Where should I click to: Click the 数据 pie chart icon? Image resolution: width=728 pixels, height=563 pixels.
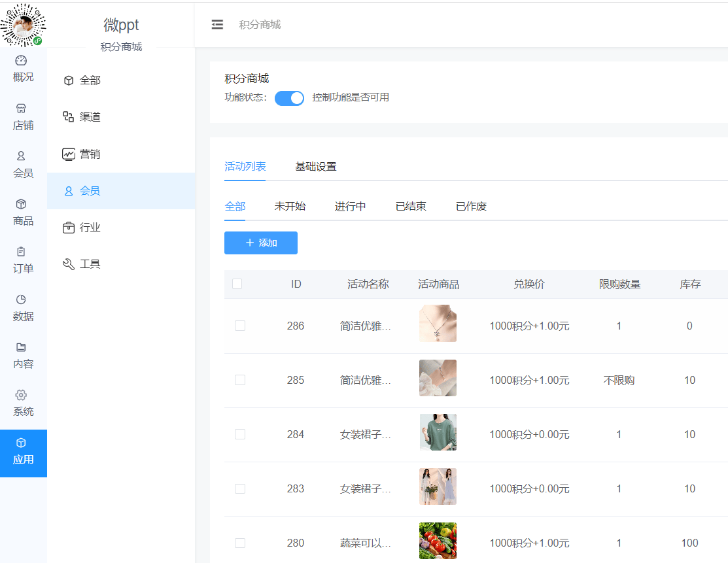[x=21, y=299]
